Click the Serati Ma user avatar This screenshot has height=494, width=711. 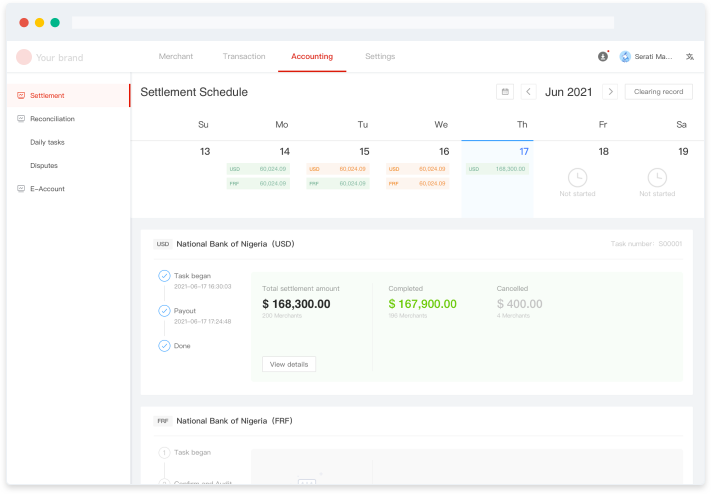625,57
